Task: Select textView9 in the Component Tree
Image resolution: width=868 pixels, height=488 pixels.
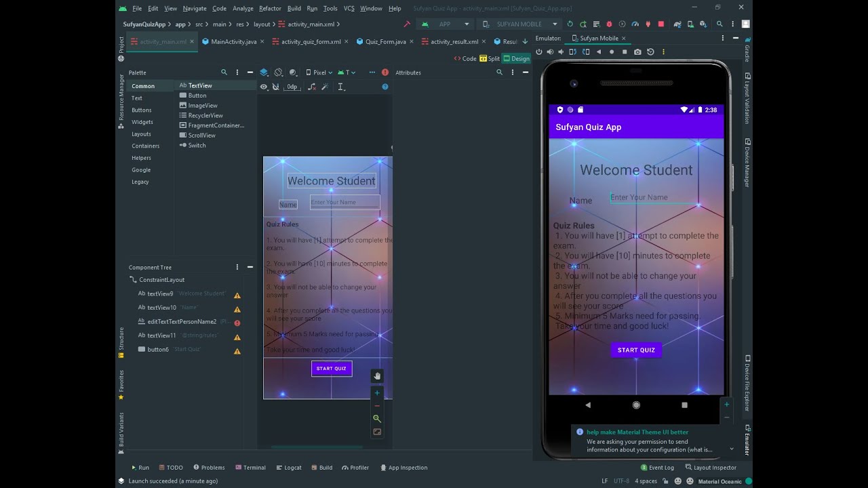Action: click(160, 293)
